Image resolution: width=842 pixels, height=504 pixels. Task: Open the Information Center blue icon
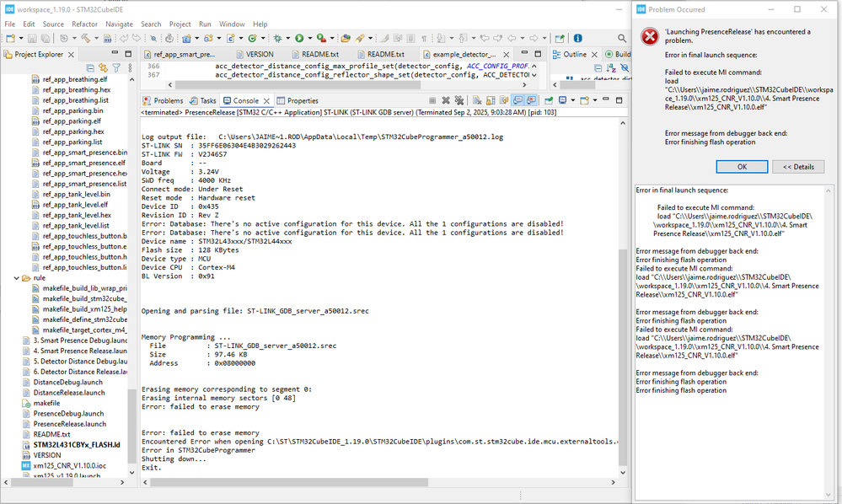pyautogui.click(x=578, y=38)
